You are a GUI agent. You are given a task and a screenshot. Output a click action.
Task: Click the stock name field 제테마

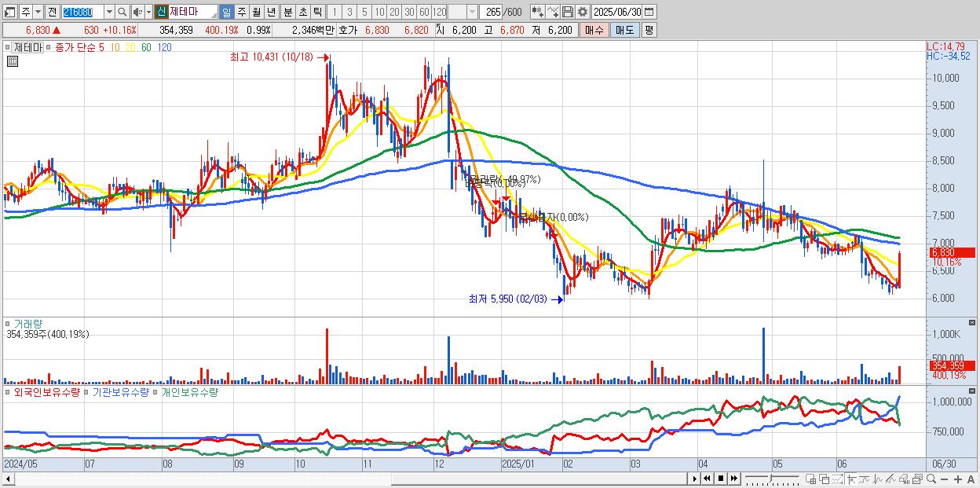(192, 13)
